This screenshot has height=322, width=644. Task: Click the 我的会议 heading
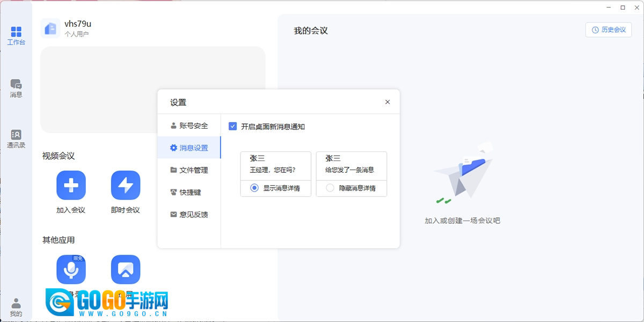(311, 31)
